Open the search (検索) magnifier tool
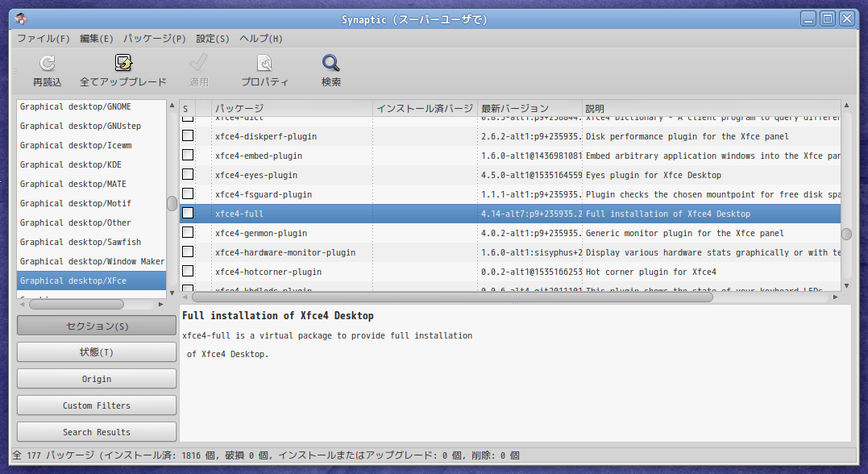Screen dimensions: 868x474 tap(331, 63)
